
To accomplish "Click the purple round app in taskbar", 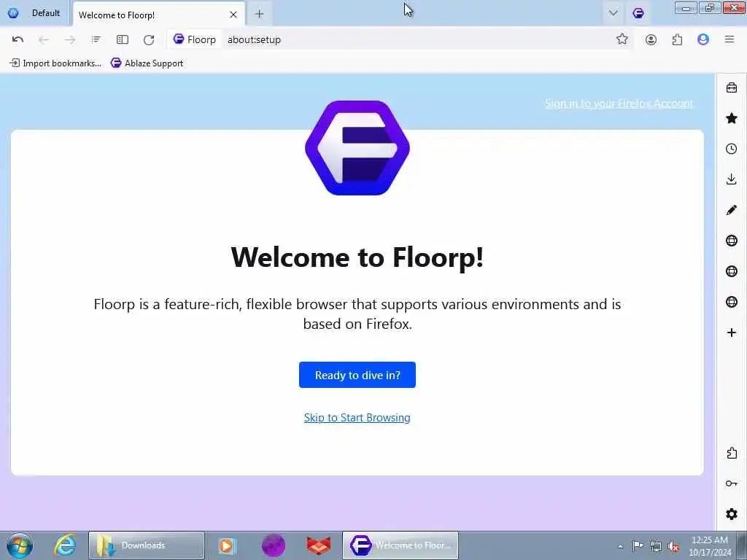I will [x=273, y=545].
